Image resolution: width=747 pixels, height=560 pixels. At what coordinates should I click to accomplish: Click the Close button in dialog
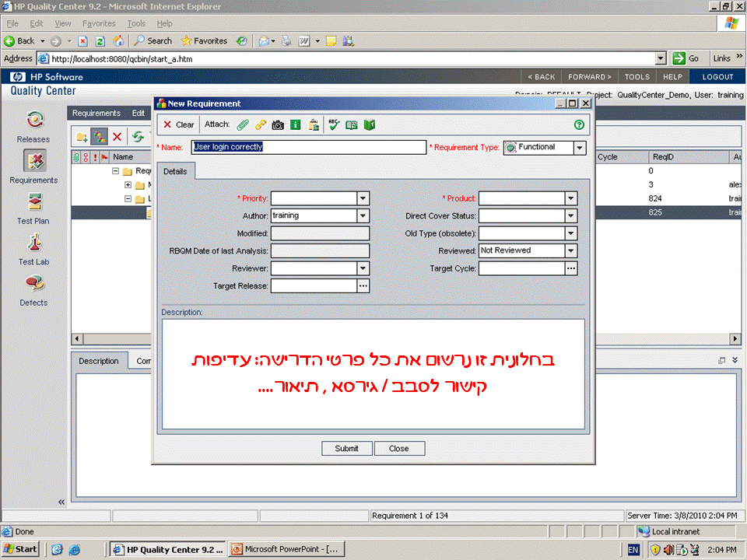398,449
